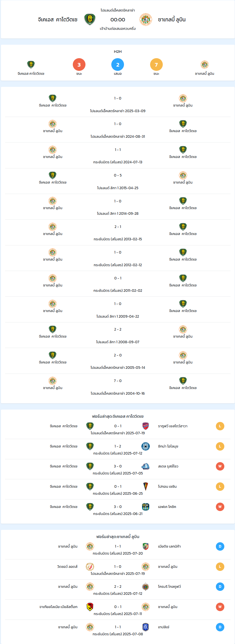Open the 2 - 2 match from 2008-09-07

point(117,335)
